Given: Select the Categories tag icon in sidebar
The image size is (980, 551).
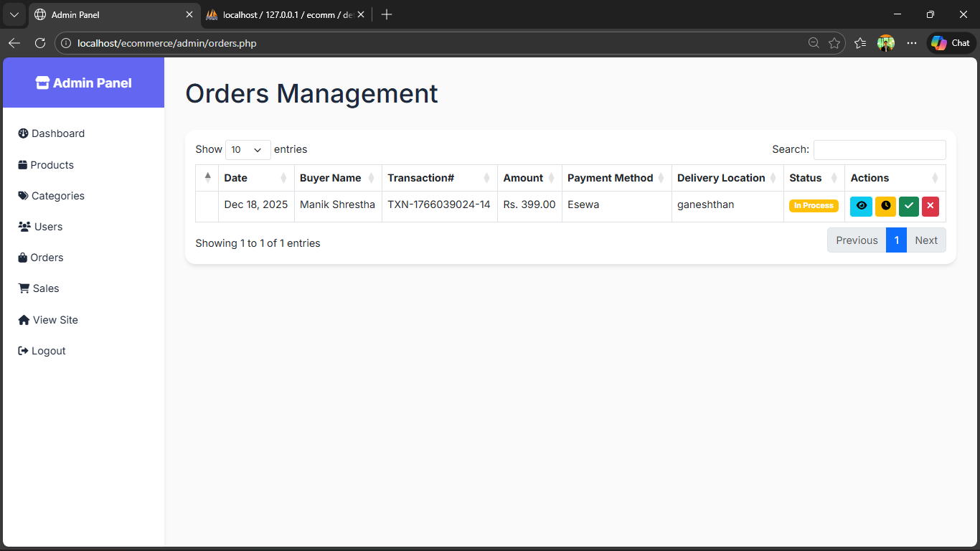Looking at the screenshot, I should (x=22, y=195).
